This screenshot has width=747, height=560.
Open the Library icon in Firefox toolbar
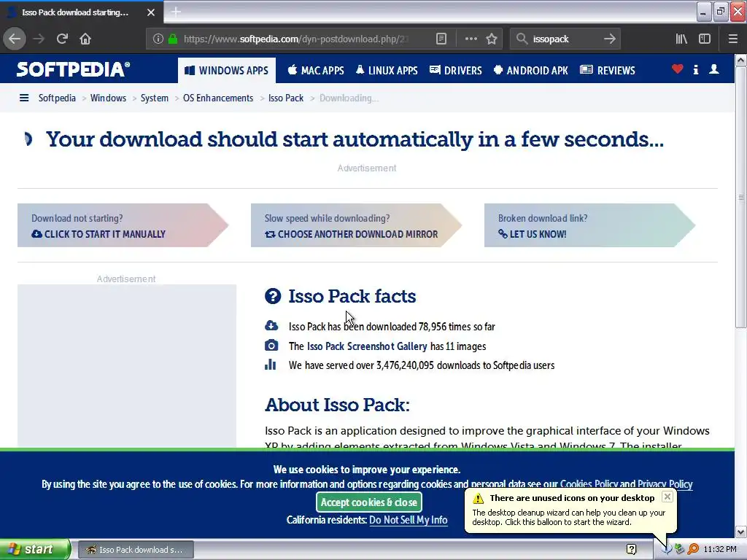pyautogui.click(x=681, y=39)
